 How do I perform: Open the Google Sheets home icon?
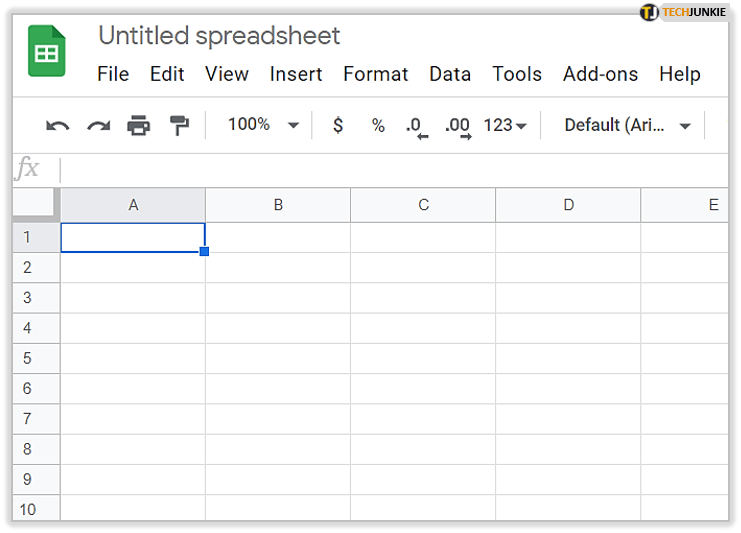point(45,55)
